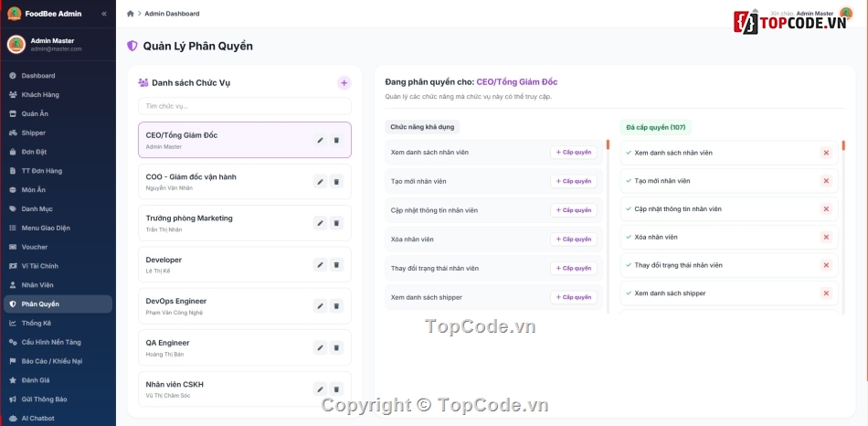This screenshot has width=868, height=426.
Task: Open Thống Kê sidebar item
Action: pyautogui.click(x=58, y=323)
